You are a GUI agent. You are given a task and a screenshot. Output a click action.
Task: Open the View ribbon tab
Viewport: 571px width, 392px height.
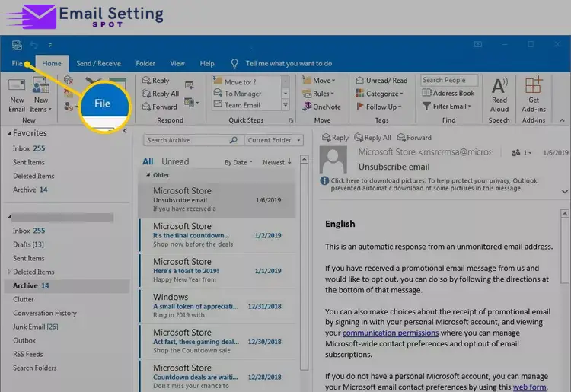click(177, 63)
